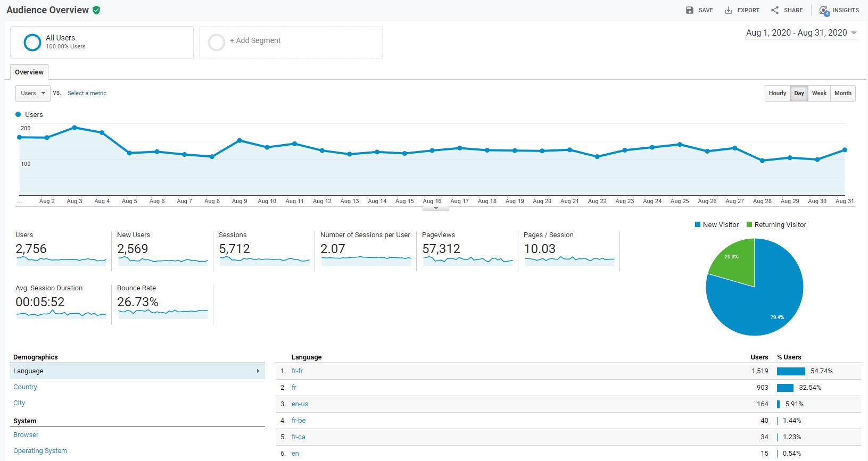Click the Export download icon
This screenshot has width=868, height=461.
729,10
